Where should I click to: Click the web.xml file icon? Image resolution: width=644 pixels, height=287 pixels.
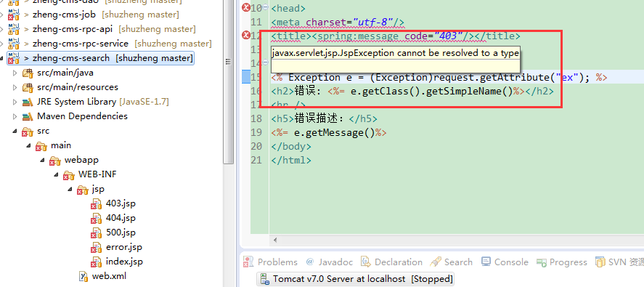(x=83, y=276)
